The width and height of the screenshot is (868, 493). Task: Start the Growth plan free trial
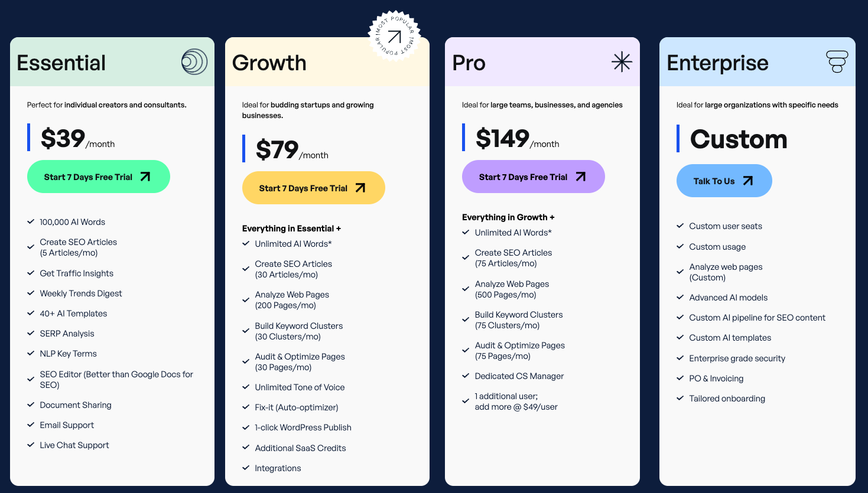coord(313,188)
